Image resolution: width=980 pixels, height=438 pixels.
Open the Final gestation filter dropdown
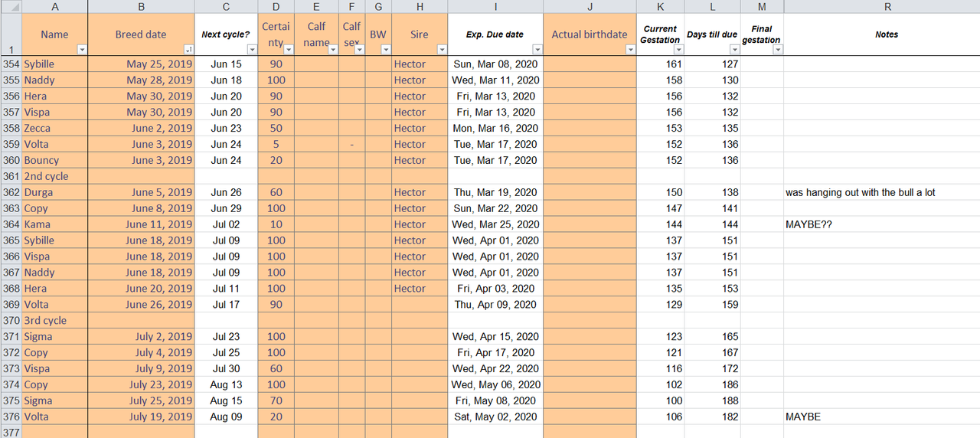click(x=778, y=50)
